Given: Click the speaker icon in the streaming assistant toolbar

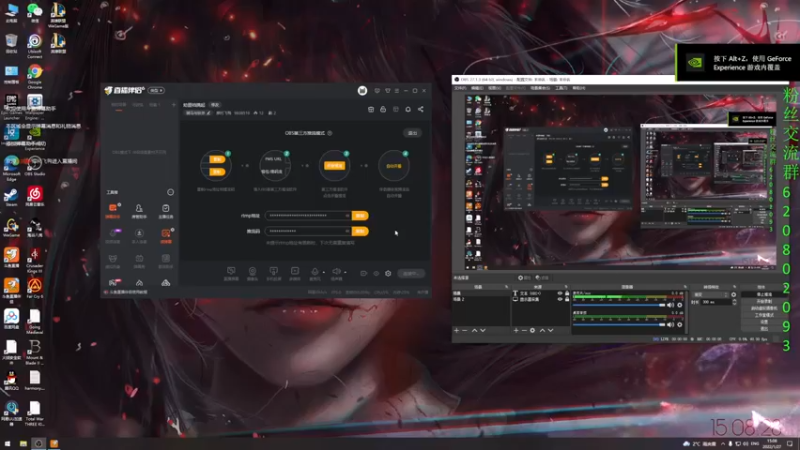Looking at the screenshot, I should pos(336,271).
